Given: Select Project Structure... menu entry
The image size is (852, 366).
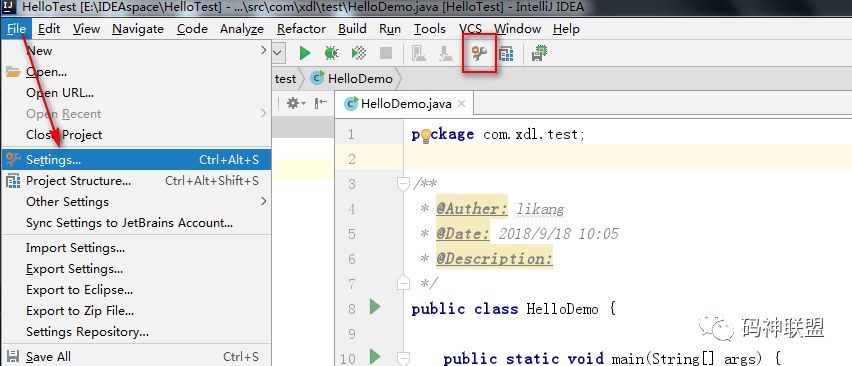Looking at the screenshot, I should [136, 181].
